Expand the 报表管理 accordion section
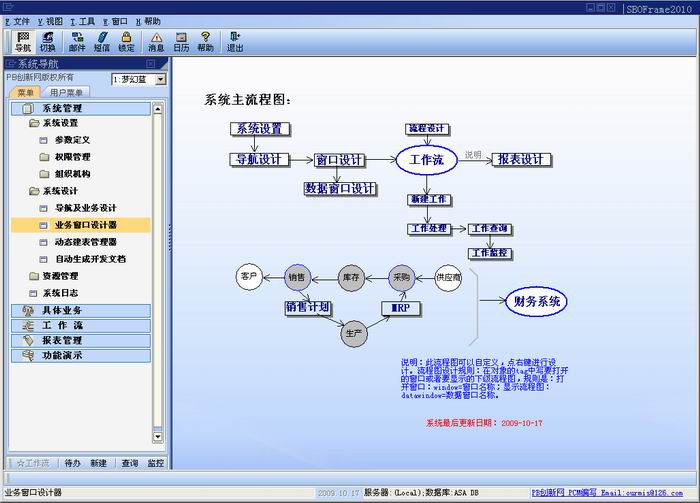The width and height of the screenshot is (700, 503). 81,341
